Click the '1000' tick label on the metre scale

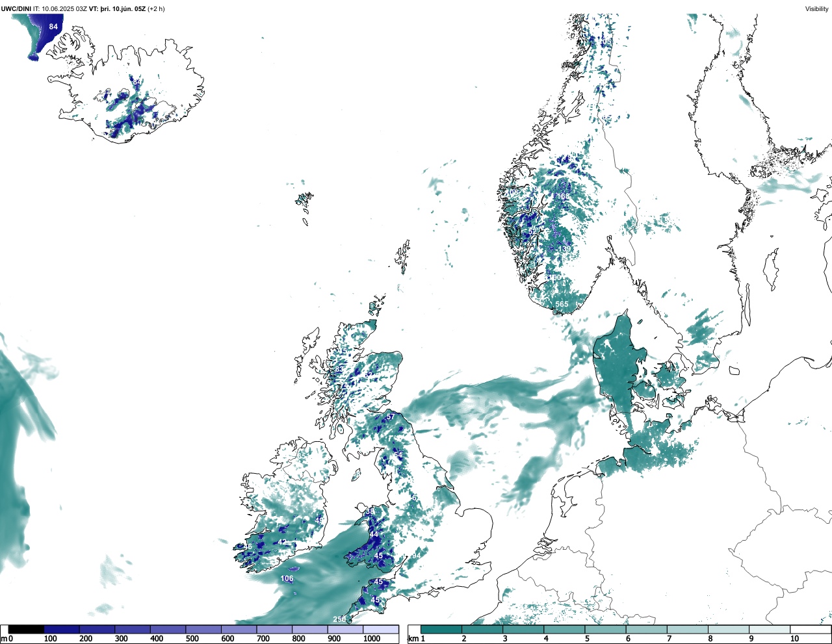click(371, 639)
